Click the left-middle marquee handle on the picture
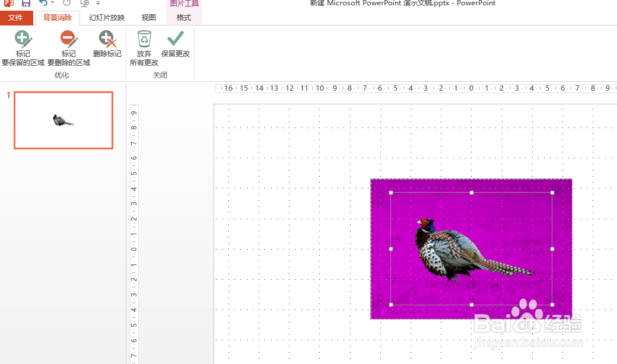The image size is (617, 364). click(391, 249)
